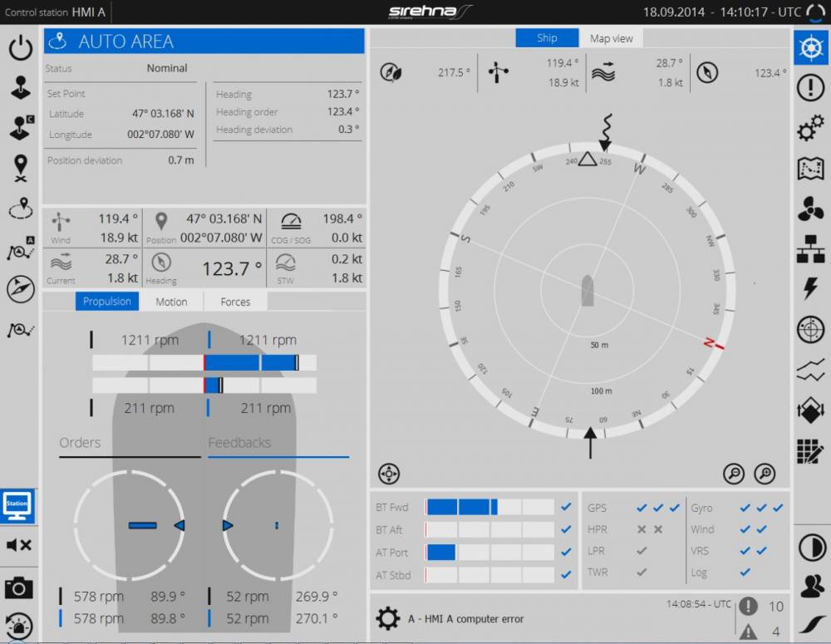Mute the alarm sound
The image size is (831, 644).
pyautogui.click(x=19, y=545)
